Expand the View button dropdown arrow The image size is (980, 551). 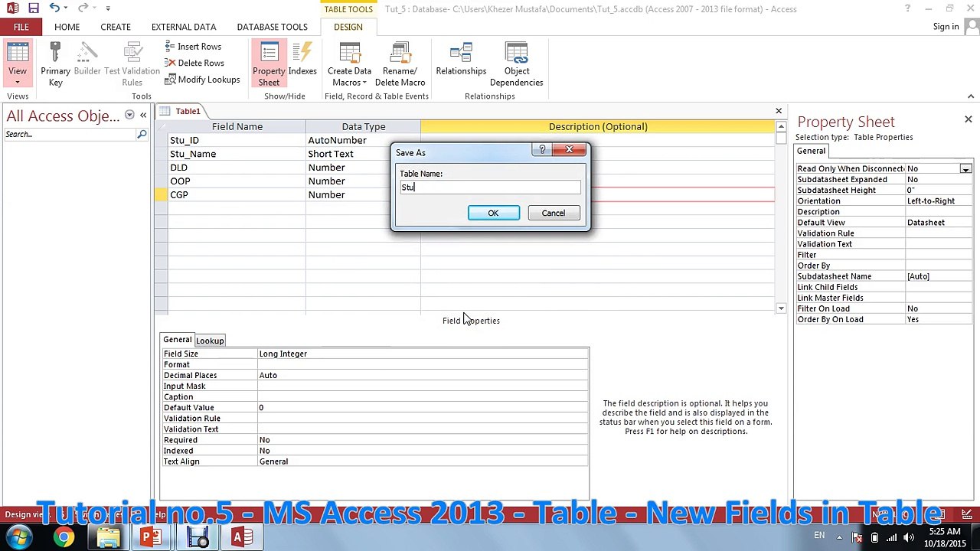(x=17, y=82)
